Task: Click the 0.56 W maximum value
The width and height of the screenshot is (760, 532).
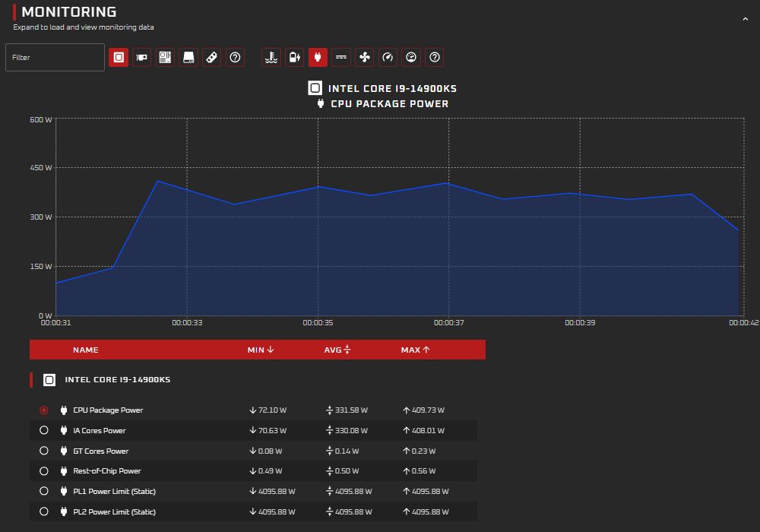Action: coord(423,471)
